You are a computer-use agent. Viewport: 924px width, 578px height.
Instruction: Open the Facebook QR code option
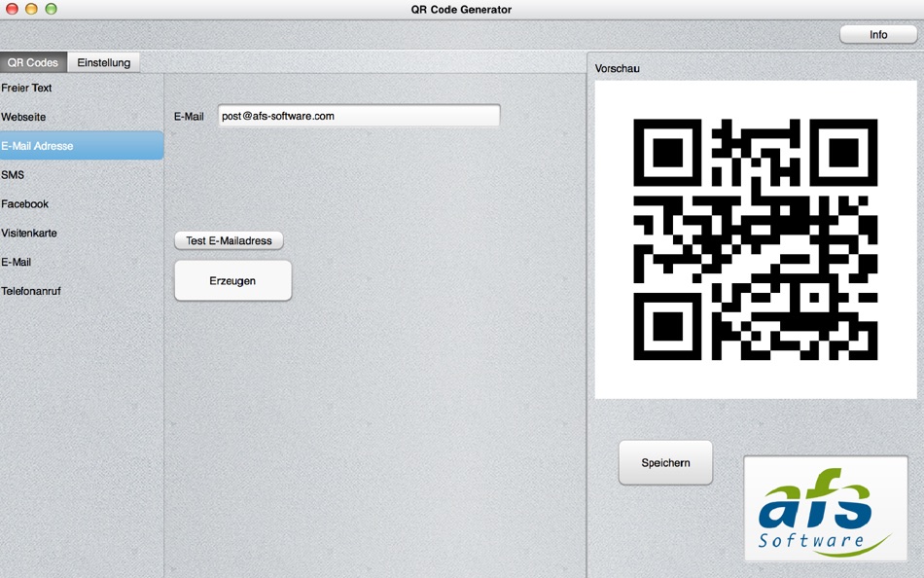(26, 203)
